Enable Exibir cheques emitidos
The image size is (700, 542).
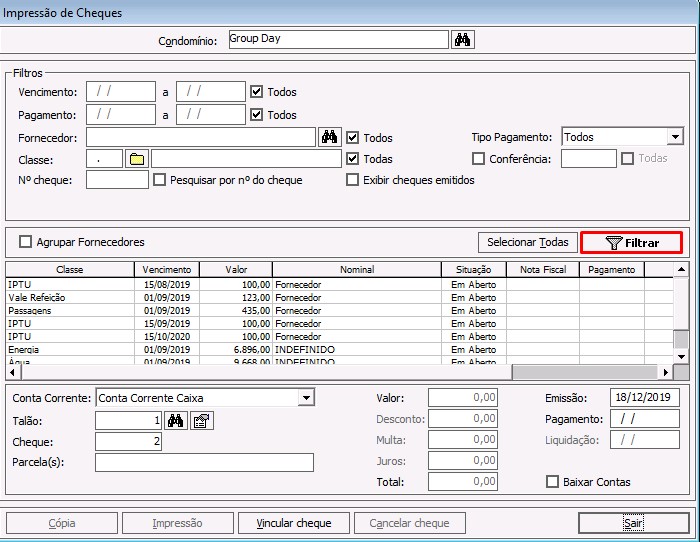pyautogui.click(x=352, y=180)
